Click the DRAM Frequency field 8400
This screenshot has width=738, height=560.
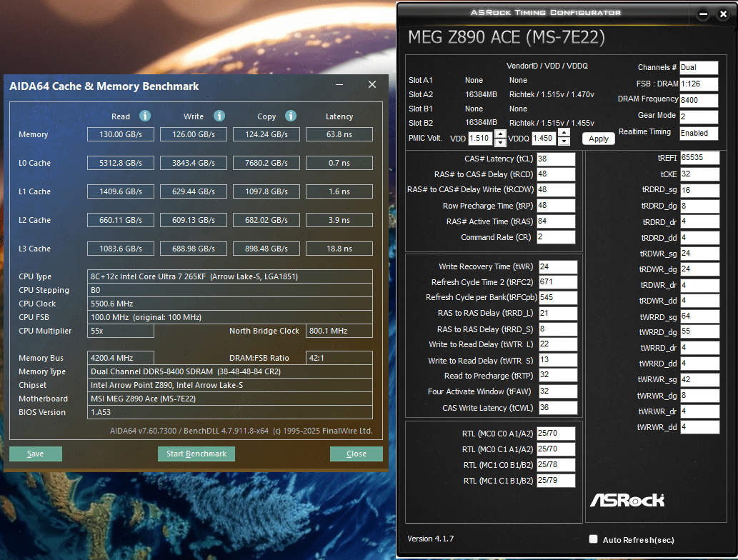[699, 100]
